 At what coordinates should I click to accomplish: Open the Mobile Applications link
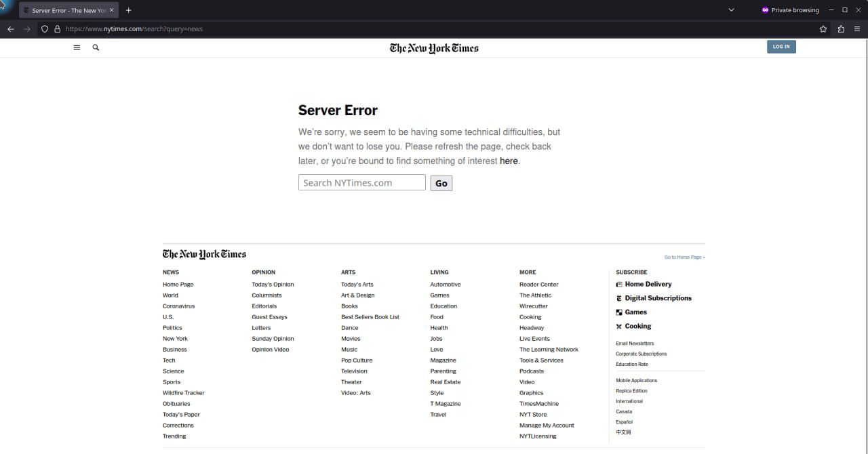[x=637, y=381]
